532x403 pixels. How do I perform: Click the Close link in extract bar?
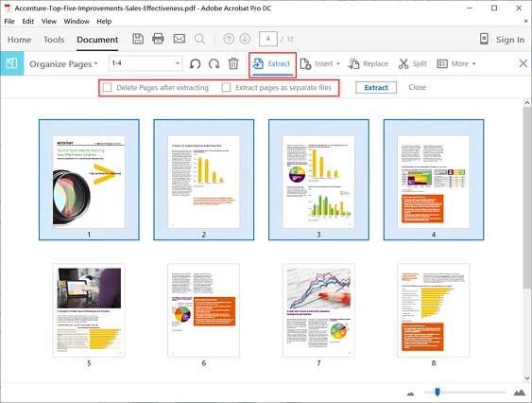click(x=417, y=87)
